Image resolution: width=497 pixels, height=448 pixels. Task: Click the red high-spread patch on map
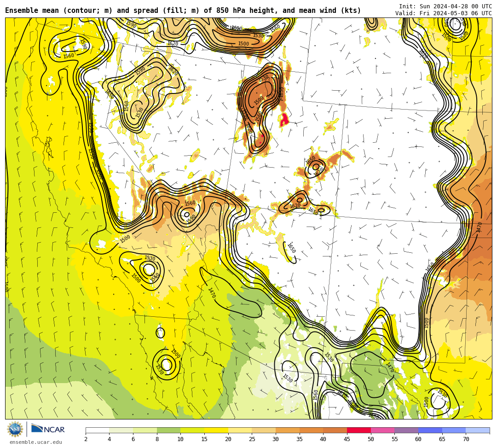pos(284,120)
